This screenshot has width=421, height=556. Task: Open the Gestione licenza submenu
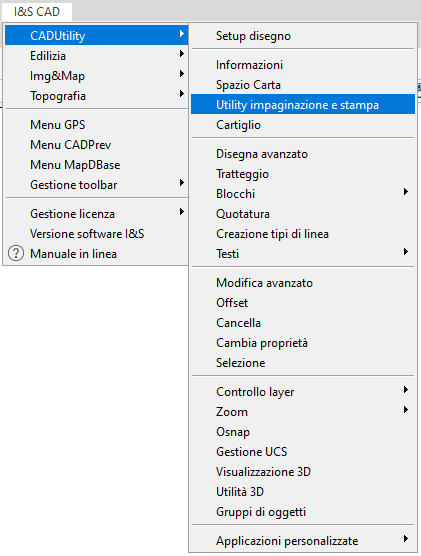pyautogui.click(x=96, y=214)
